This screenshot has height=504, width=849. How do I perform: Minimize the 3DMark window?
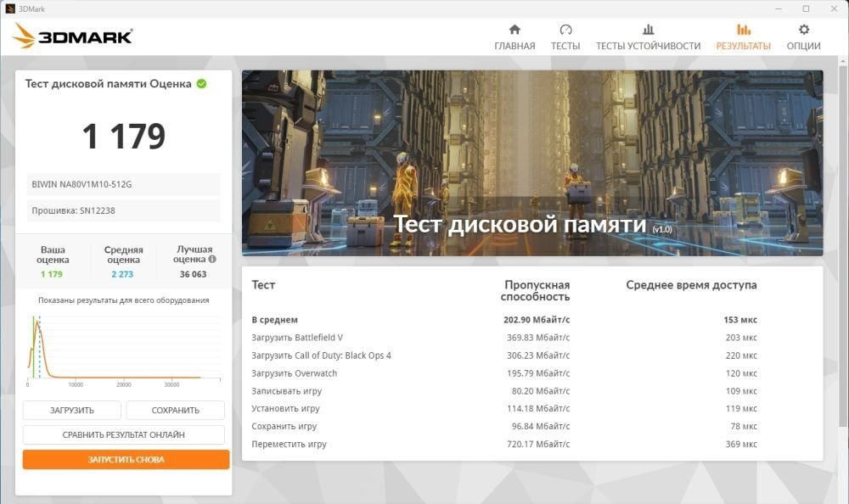[x=779, y=8]
